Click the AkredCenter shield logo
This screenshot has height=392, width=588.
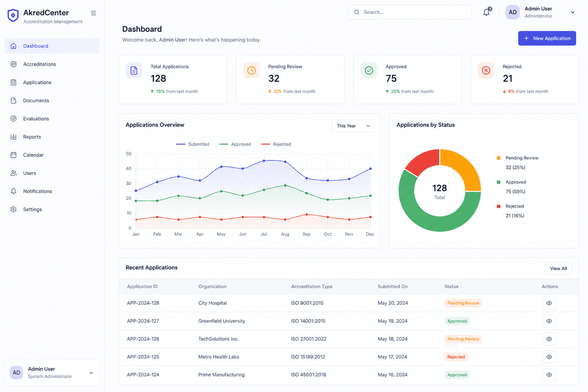(13, 15)
